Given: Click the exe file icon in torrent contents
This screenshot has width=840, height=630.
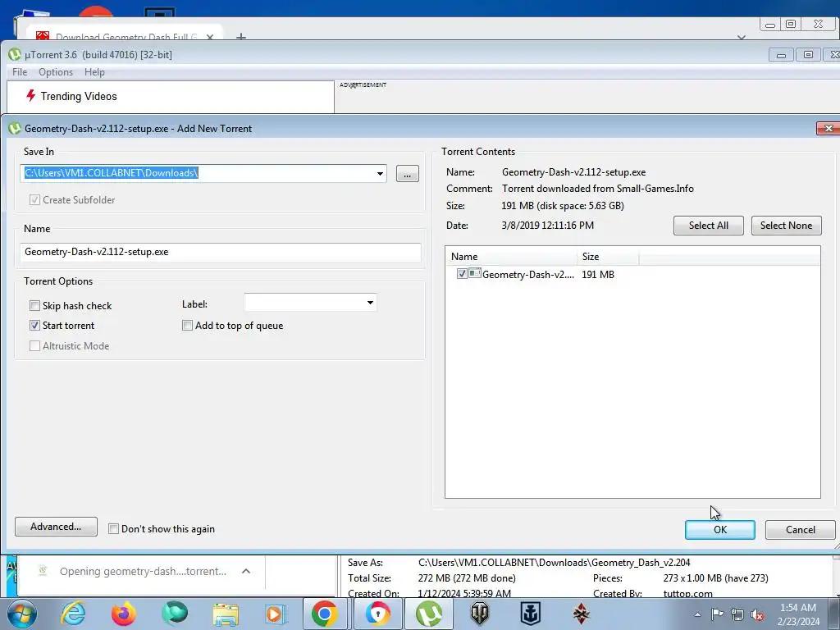Looking at the screenshot, I should (475, 273).
